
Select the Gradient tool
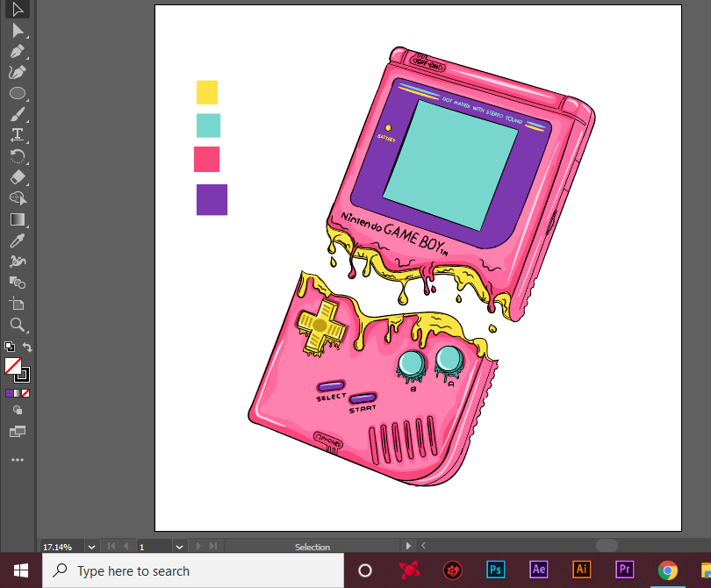18,219
